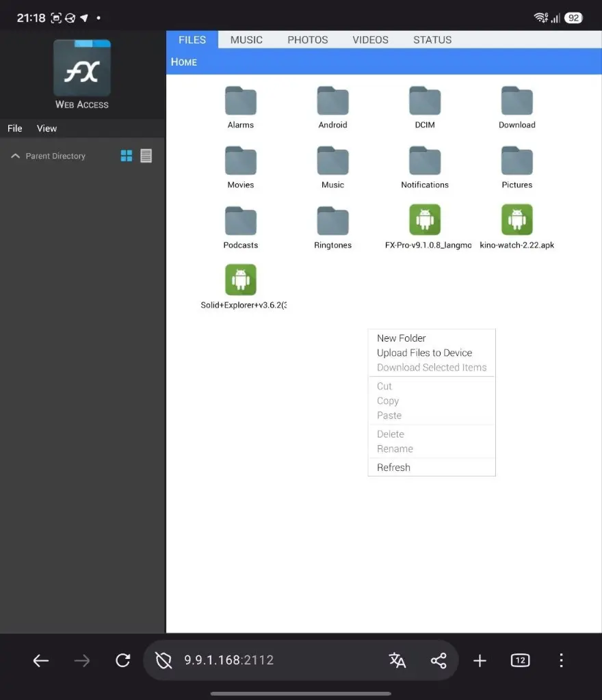Tap the clock showing 21:18
602x700 pixels.
pyautogui.click(x=31, y=18)
